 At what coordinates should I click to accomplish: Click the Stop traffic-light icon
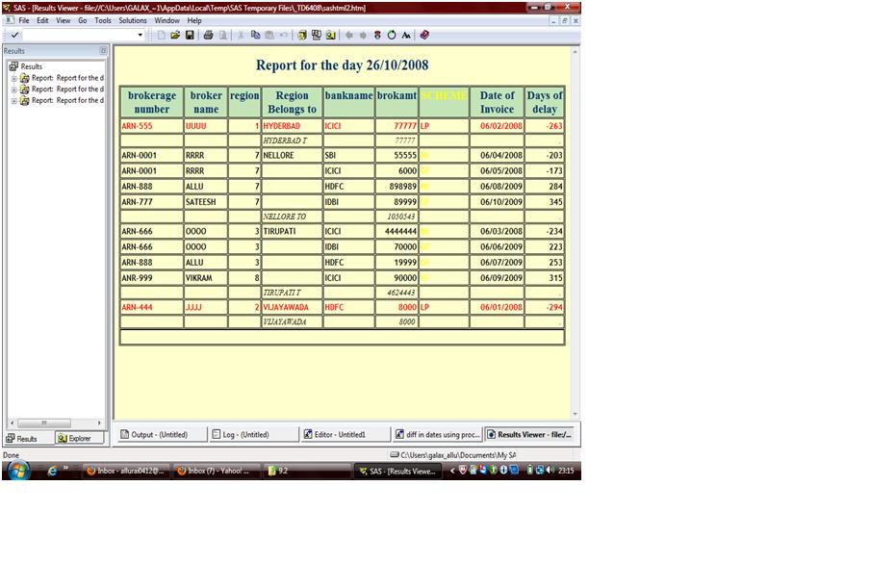(x=377, y=35)
